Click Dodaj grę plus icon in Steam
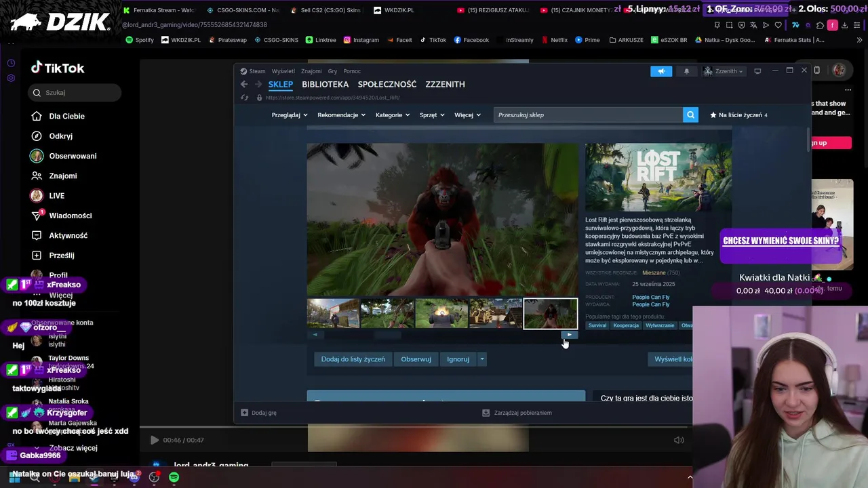This screenshot has height=488, width=868. tap(245, 412)
